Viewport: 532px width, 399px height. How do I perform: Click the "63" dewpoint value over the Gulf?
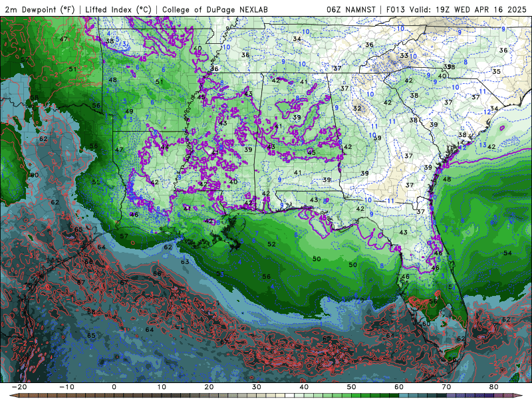[x=185, y=262]
